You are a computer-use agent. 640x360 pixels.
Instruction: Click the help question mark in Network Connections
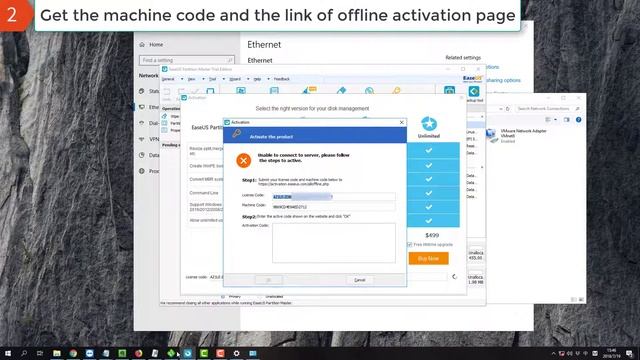pos(578,120)
